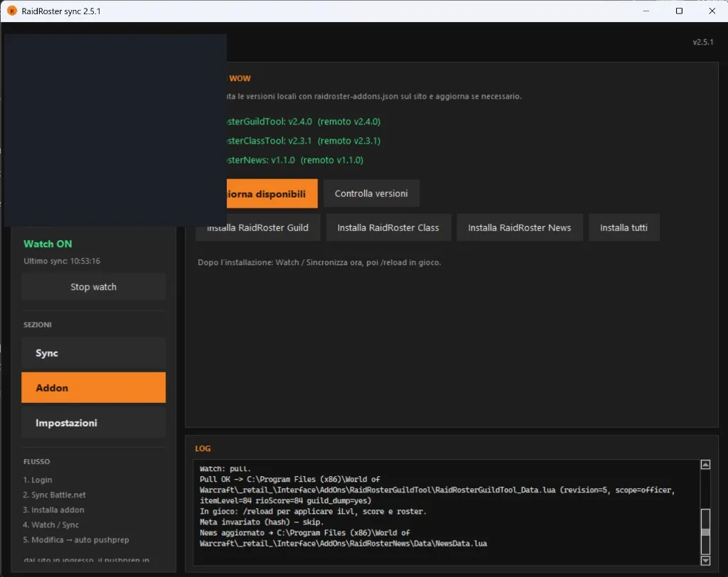Minimize the RaidRoster sync window
Screen dimensions: 728x577
pyautogui.click(x=646, y=11)
